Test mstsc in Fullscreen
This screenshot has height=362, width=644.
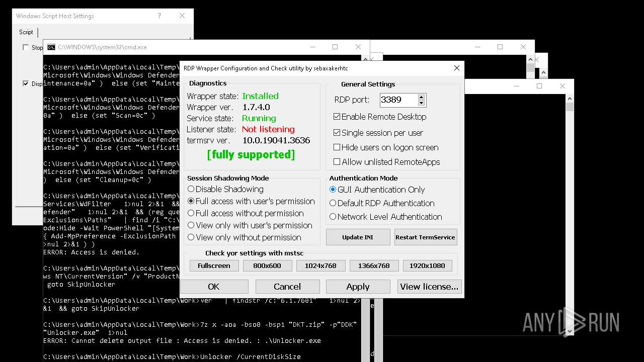(214, 265)
